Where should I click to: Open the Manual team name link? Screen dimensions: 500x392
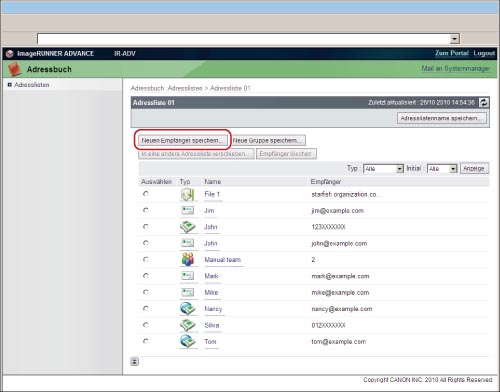coord(223,260)
